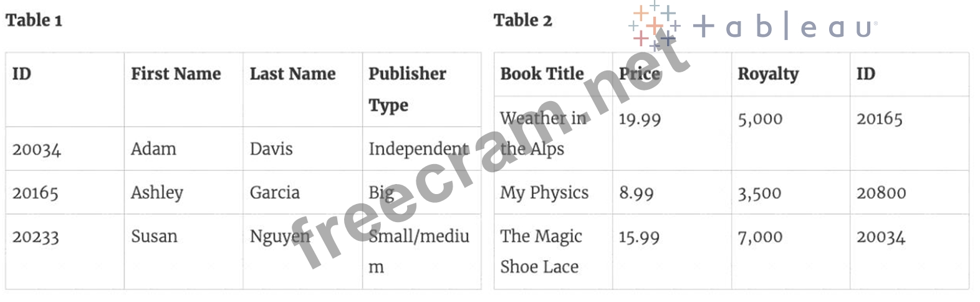Screen dimensions: 980x302
Task: Select the Susan first name cell
Action: click(x=154, y=236)
